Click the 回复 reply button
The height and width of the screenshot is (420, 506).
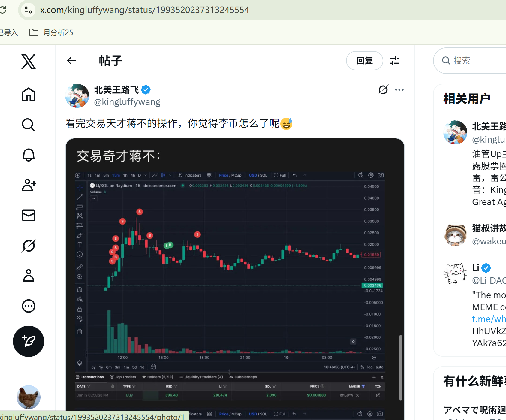pyautogui.click(x=365, y=61)
